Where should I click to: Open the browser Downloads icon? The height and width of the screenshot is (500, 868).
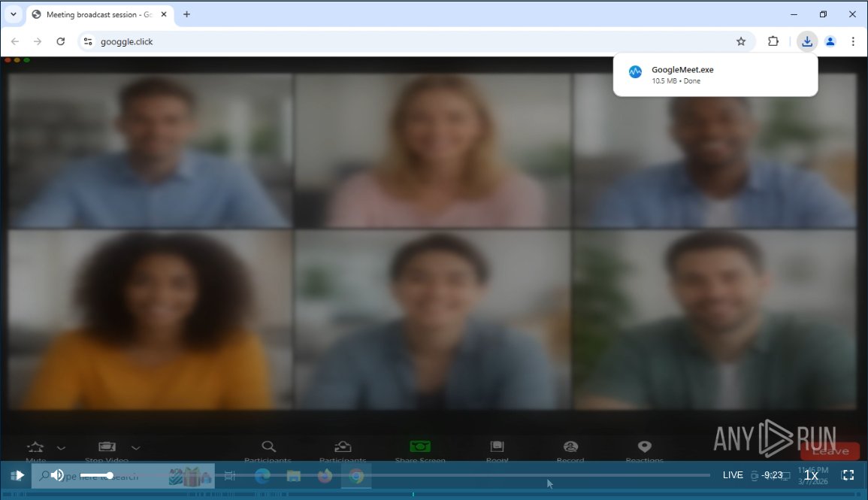pos(807,41)
